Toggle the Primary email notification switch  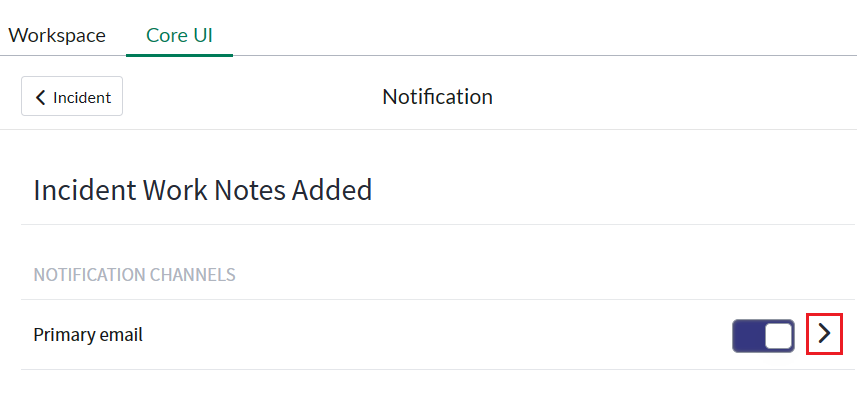coord(763,336)
